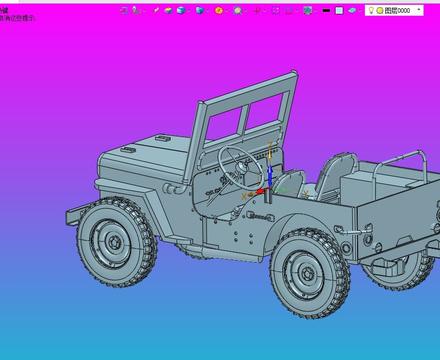Select the light cyan color swatch

[x=339, y=11]
